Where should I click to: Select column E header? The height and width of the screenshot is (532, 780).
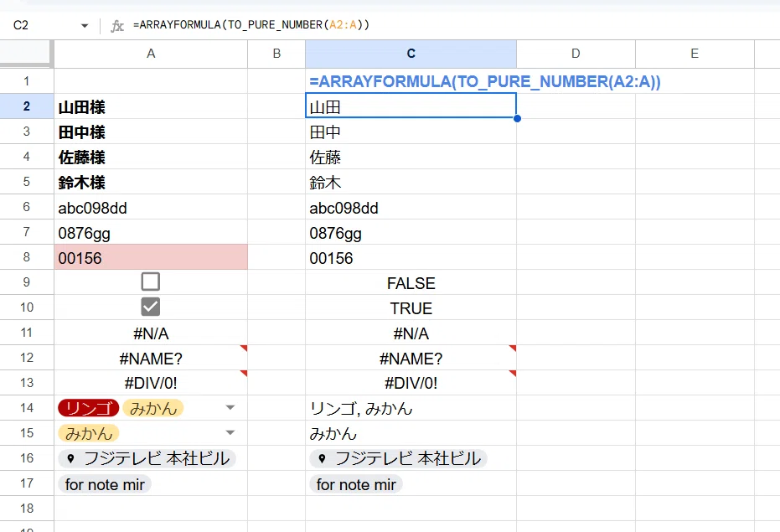pos(695,54)
